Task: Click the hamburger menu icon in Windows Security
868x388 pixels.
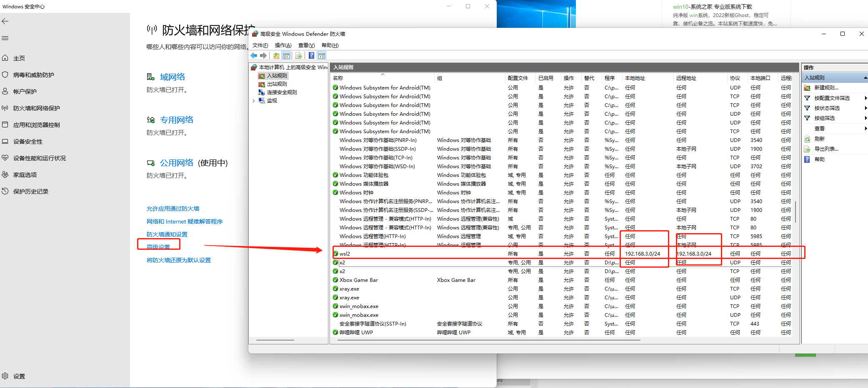Action: click(x=5, y=38)
